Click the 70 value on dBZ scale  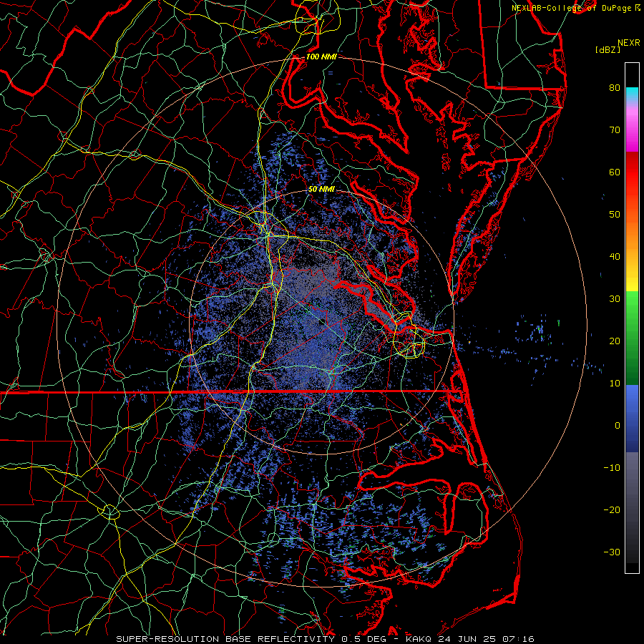pos(615,130)
